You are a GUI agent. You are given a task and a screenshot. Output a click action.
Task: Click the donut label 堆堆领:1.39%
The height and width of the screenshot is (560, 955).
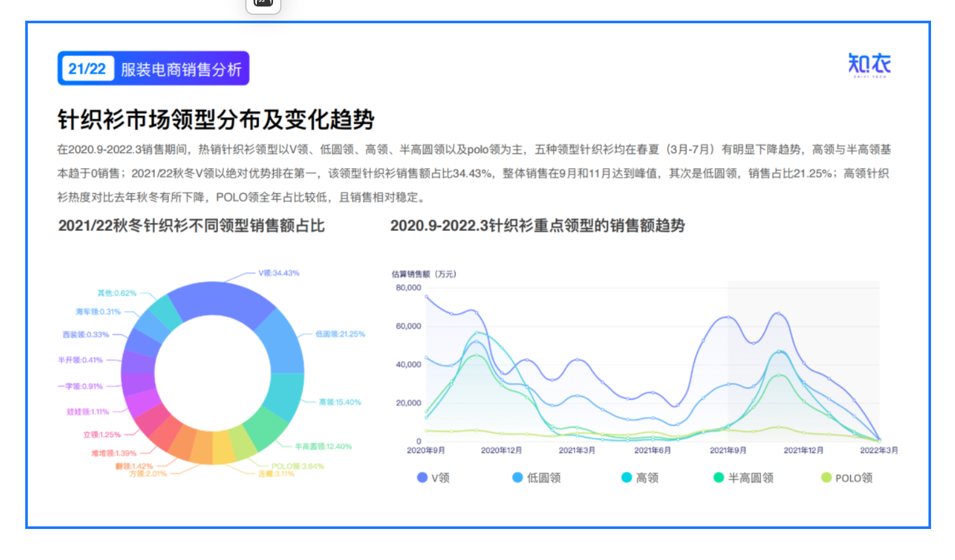[x=114, y=453]
